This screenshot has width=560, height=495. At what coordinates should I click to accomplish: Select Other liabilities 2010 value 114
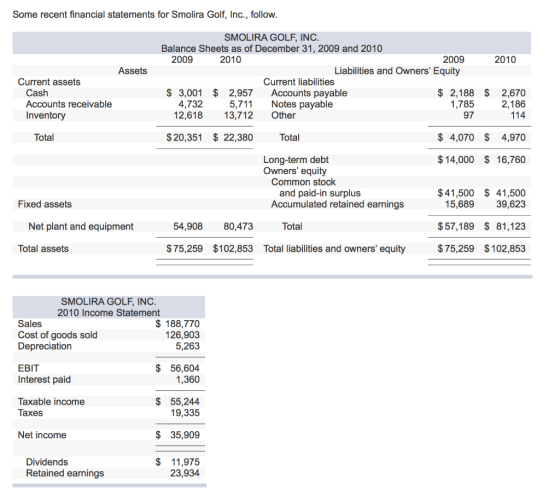click(x=518, y=115)
